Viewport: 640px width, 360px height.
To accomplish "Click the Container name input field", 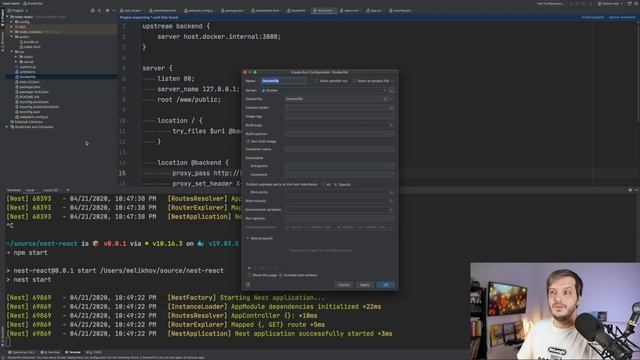I will 340,149.
